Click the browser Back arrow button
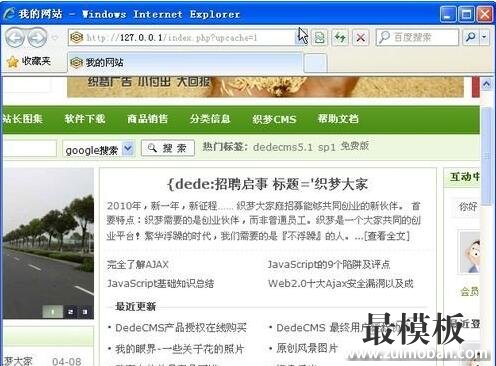Image resolution: width=496 pixels, height=366 pixels. (15, 37)
